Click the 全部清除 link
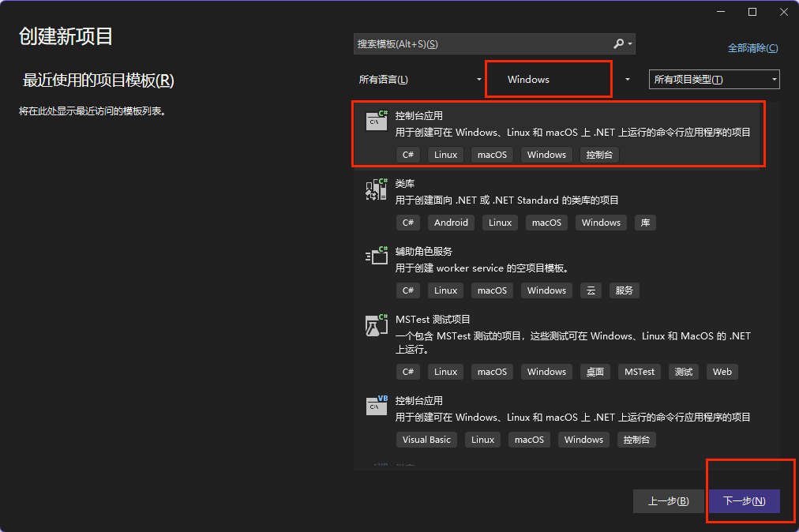 752,47
